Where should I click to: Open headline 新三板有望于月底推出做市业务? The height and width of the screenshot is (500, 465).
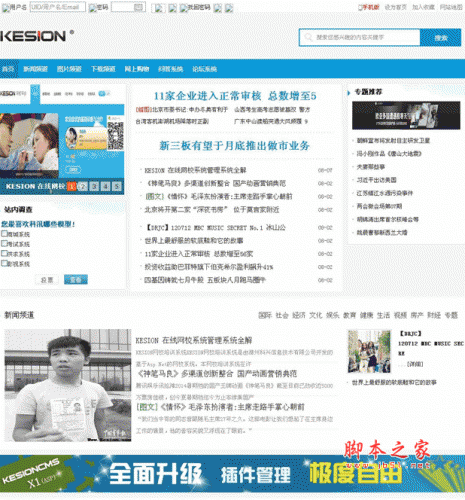(x=235, y=146)
